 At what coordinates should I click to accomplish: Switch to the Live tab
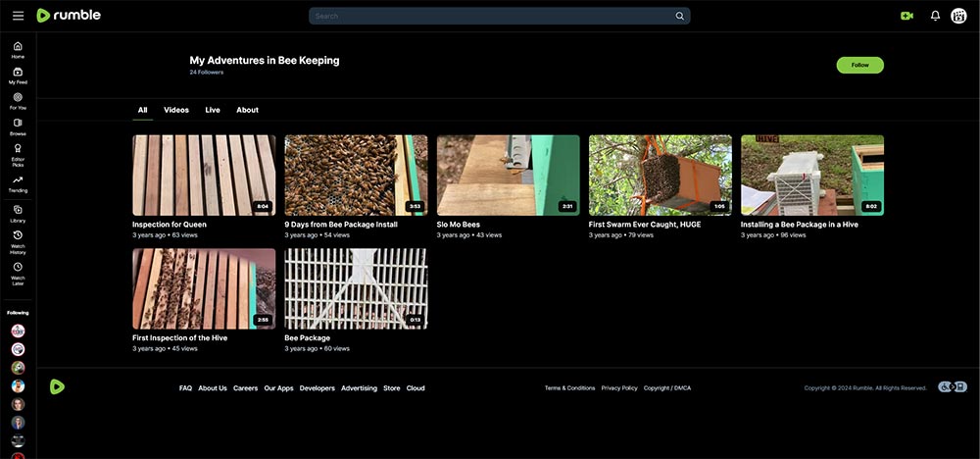[x=213, y=110]
